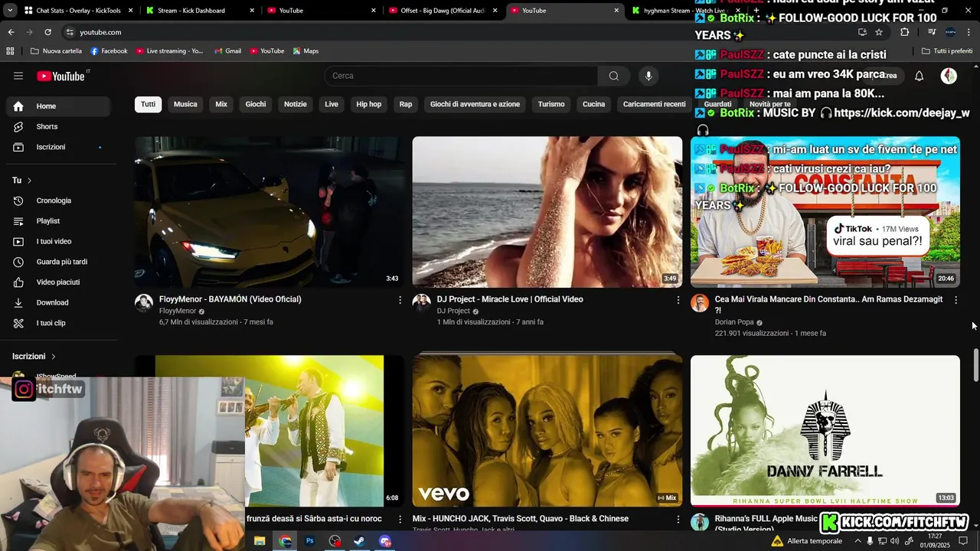
Task: Click the search input field
Action: 462,76
